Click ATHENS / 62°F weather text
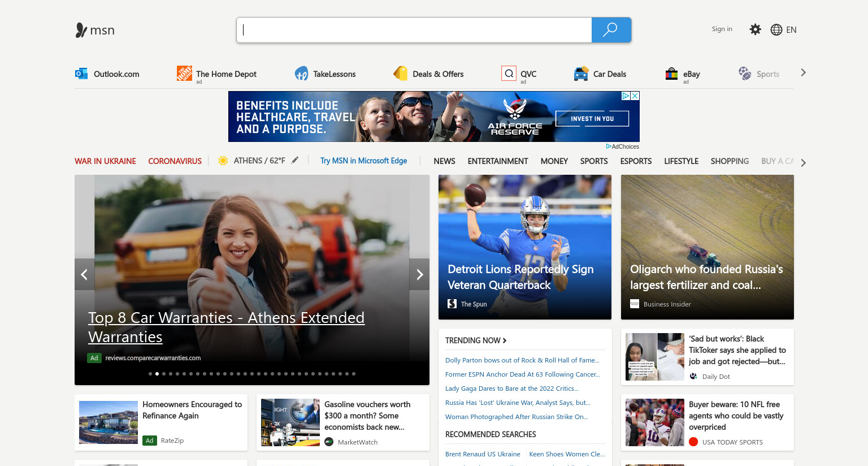Viewport: 868px width, 466px height. click(x=259, y=161)
